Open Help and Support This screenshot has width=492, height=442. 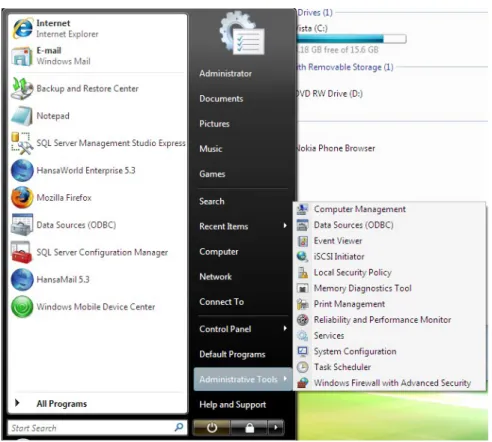pyautogui.click(x=233, y=405)
